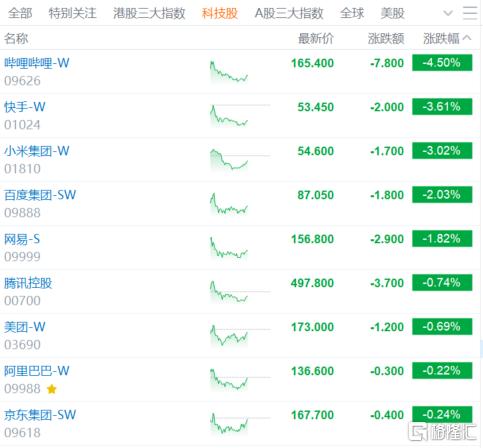Sort by the 最新价 column header
The width and height of the screenshot is (483, 448).
point(316,38)
